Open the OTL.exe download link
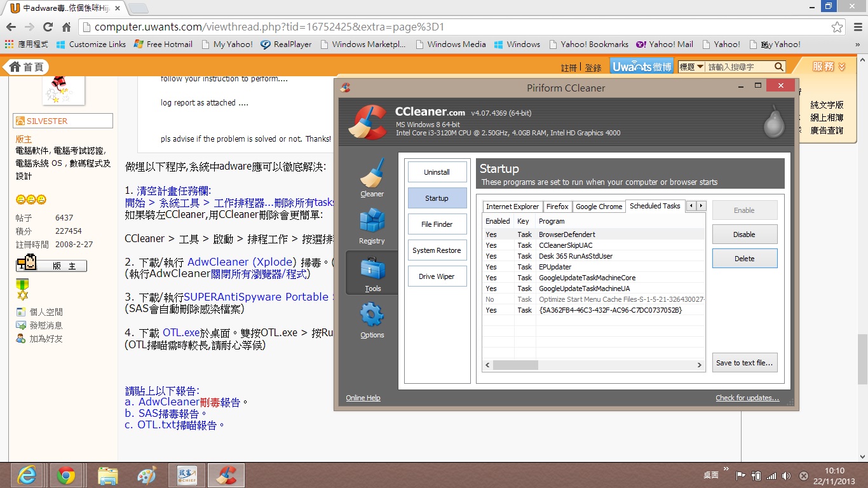This screenshot has height=488, width=868. 181,332
